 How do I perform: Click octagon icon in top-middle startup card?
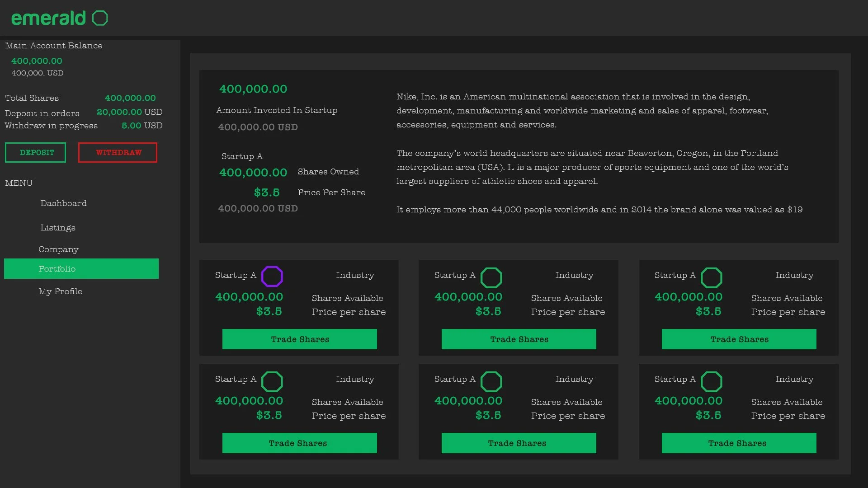pos(491,277)
